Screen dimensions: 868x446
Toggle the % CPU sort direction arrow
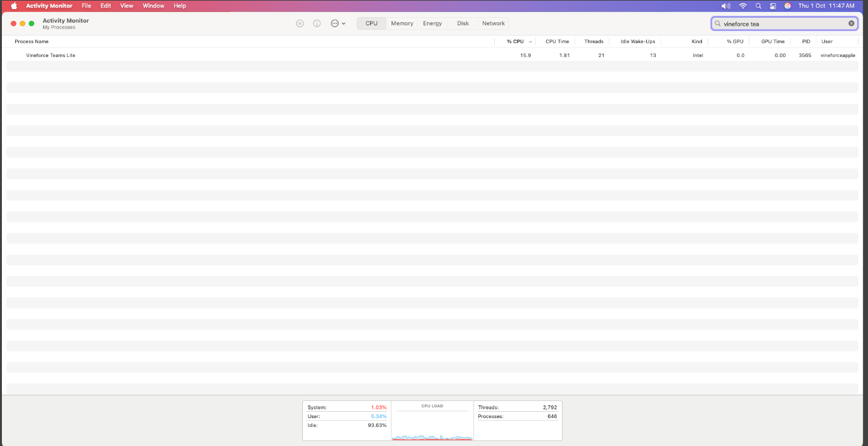530,42
